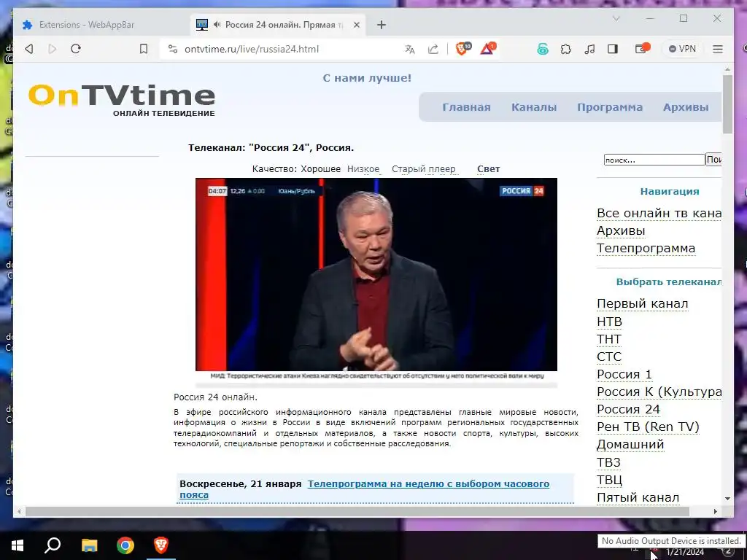Click the horizontal page scrollbar thumb
Image resolution: width=747 pixels, height=560 pixels.
[x=357, y=511]
